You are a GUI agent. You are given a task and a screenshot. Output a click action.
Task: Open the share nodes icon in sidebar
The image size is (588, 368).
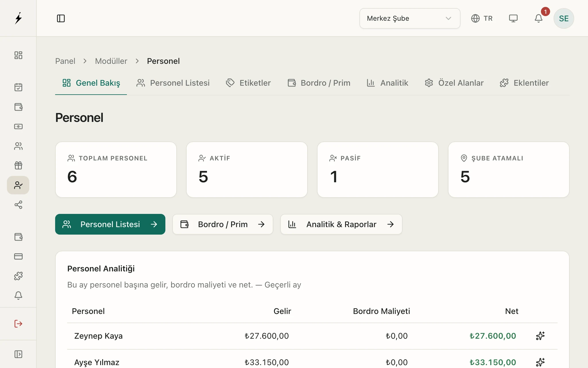click(18, 205)
